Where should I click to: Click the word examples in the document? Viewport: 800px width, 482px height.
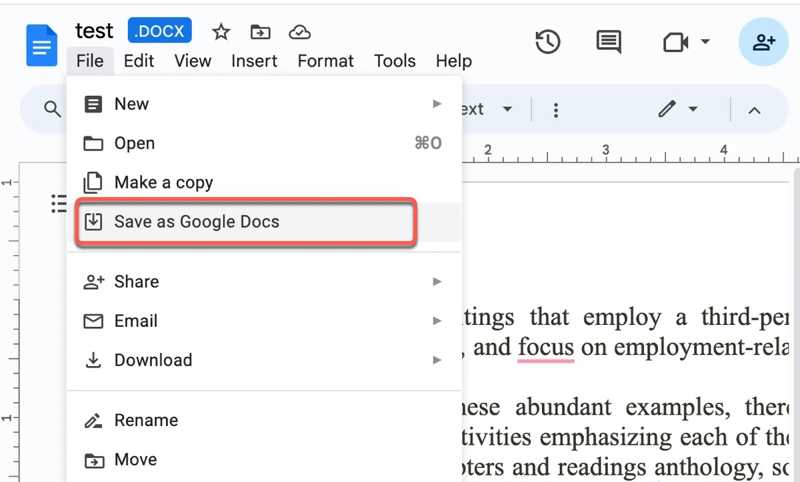click(x=678, y=408)
